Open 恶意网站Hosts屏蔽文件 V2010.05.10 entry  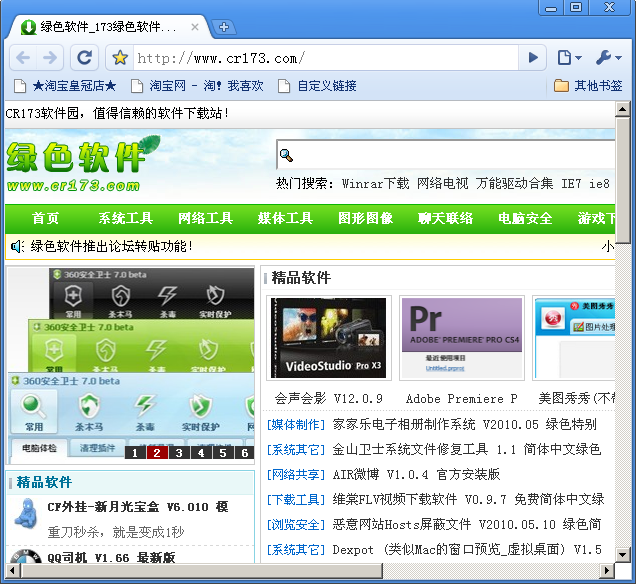[x=466, y=524]
